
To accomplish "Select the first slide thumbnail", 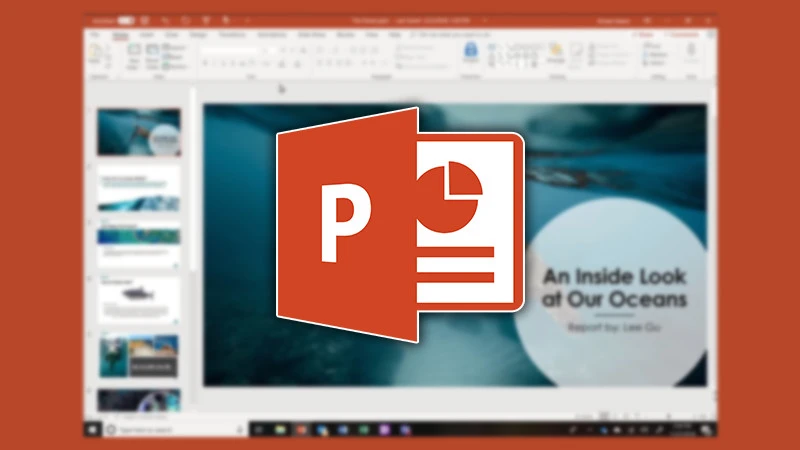I will pos(139,132).
